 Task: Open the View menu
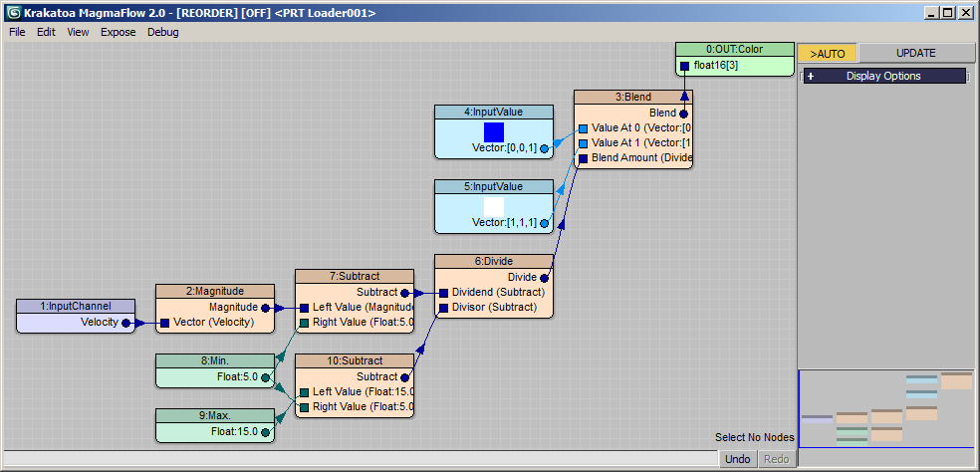78,32
